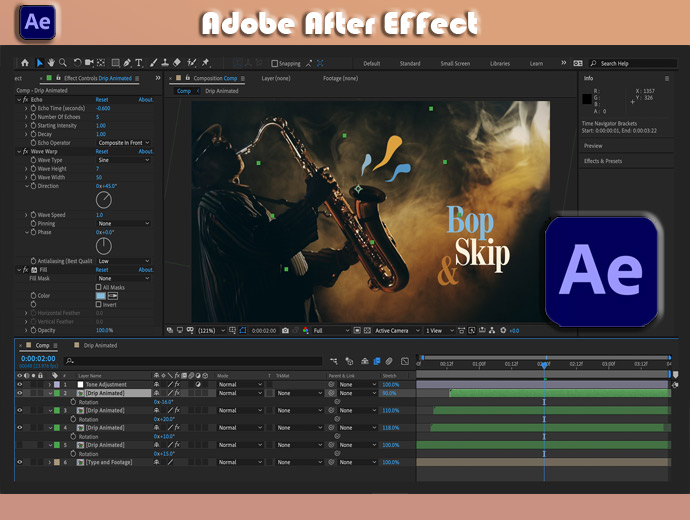Click the Phase angle dial
Image resolution: width=690 pixels, height=520 pixels.
pyautogui.click(x=104, y=246)
